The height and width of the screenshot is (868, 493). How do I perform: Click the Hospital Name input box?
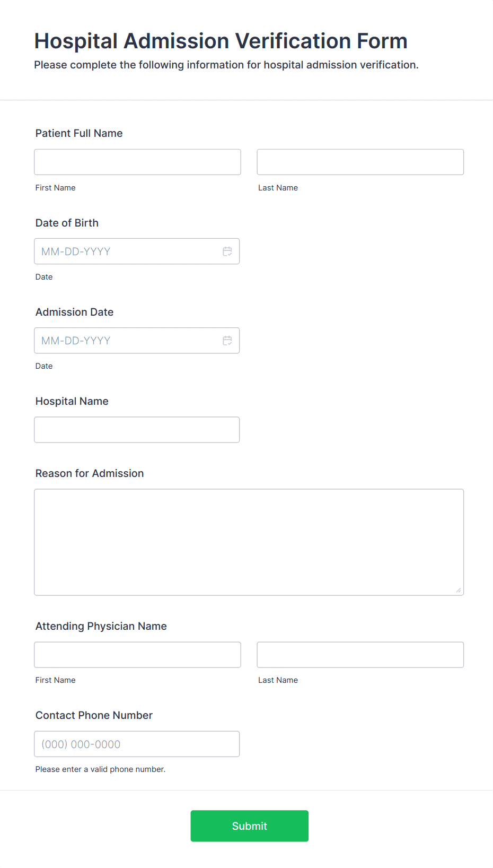point(137,430)
